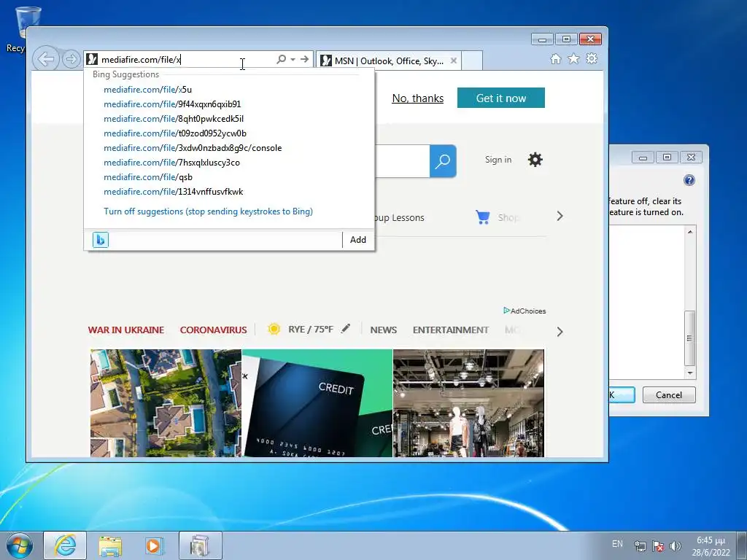Go back with the browser Back arrow
This screenshot has height=560, width=747.
(46, 59)
